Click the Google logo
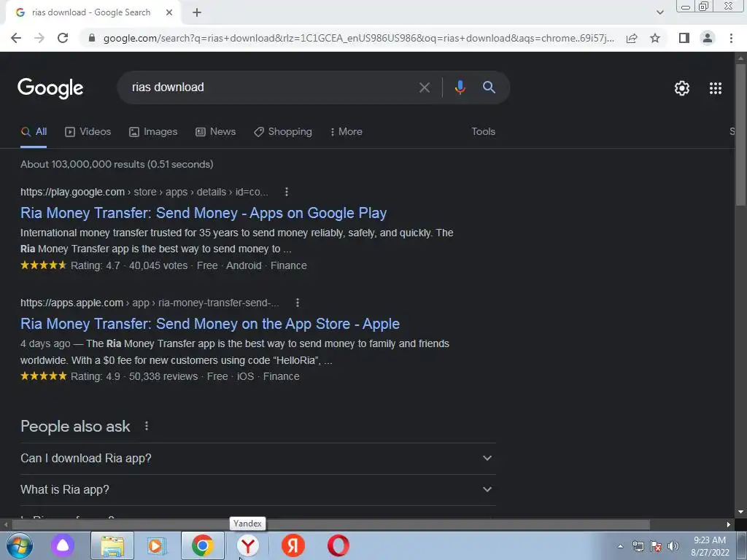 point(50,88)
